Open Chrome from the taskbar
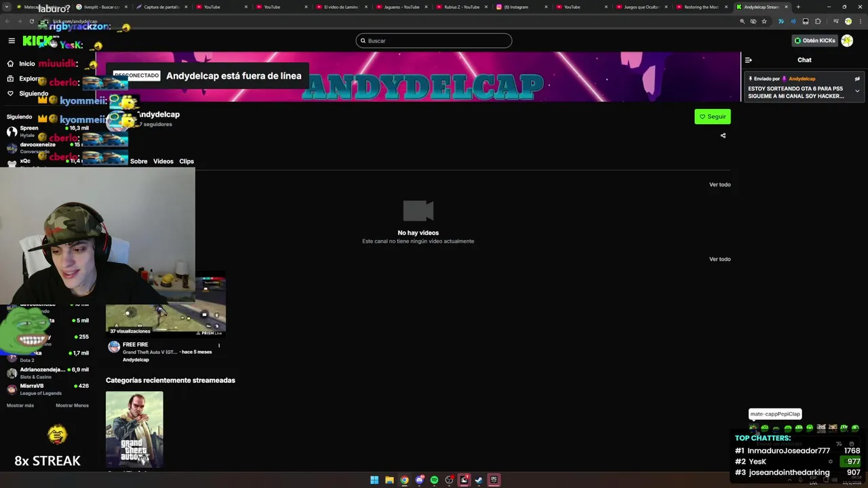The image size is (868, 488). [404, 480]
